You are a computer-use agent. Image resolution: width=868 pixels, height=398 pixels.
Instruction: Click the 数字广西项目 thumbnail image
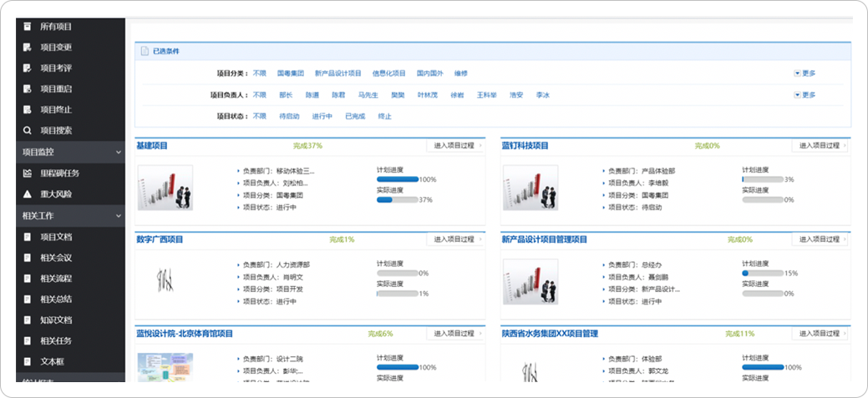165,281
